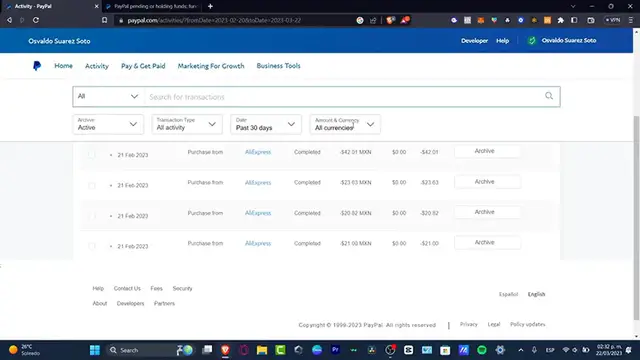Open the Brave wallet icon
This screenshot has height=360, width=640.
click(x=591, y=20)
